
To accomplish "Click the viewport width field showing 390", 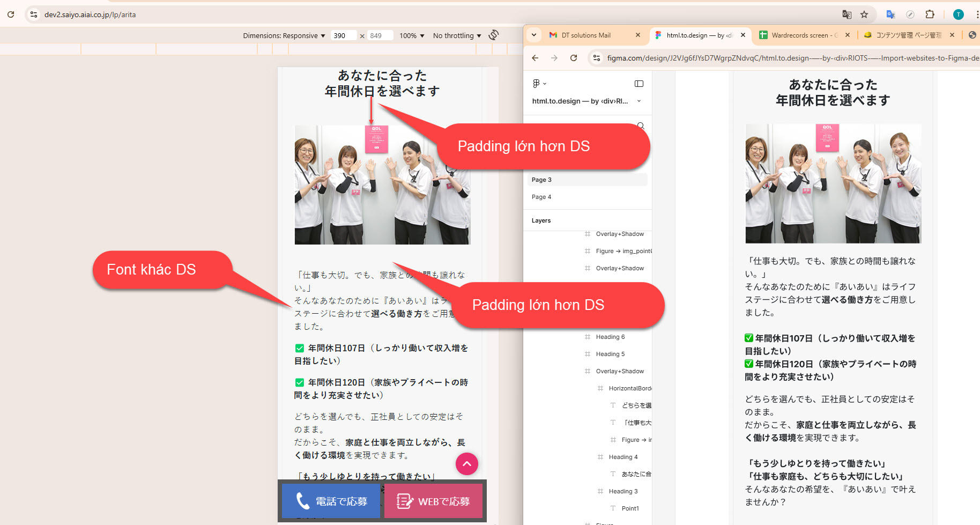I will [x=343, y=36].
